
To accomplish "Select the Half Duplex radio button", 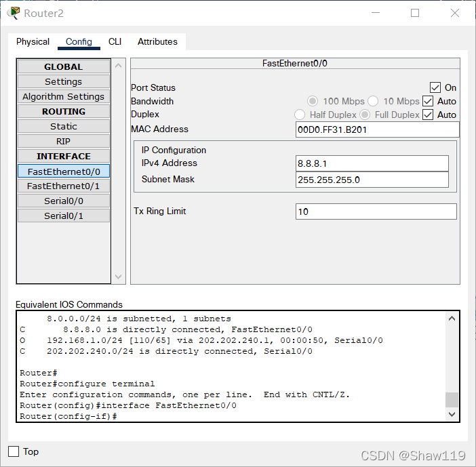I will coord(300,115).
